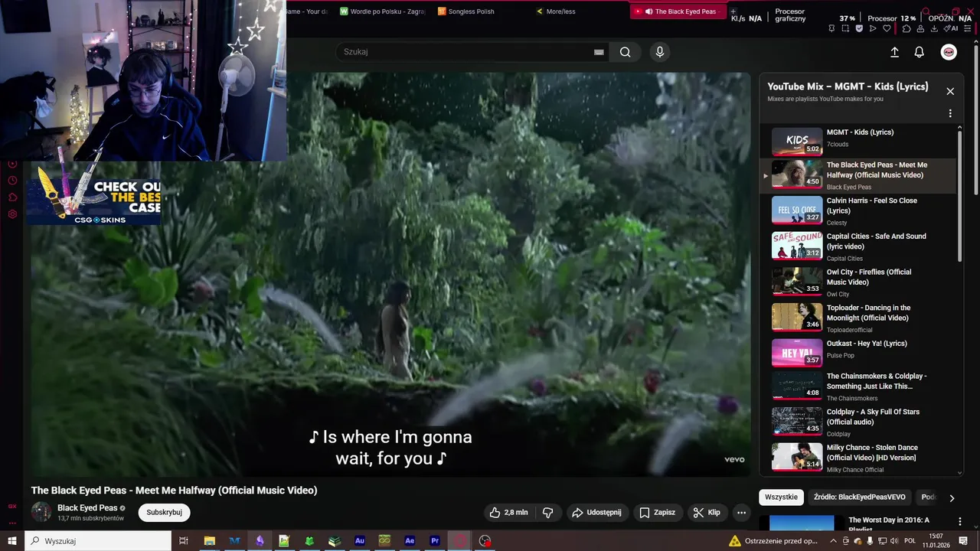Select the Wszystkie filter chip
The image size is (980, 551).
(781, 497)
